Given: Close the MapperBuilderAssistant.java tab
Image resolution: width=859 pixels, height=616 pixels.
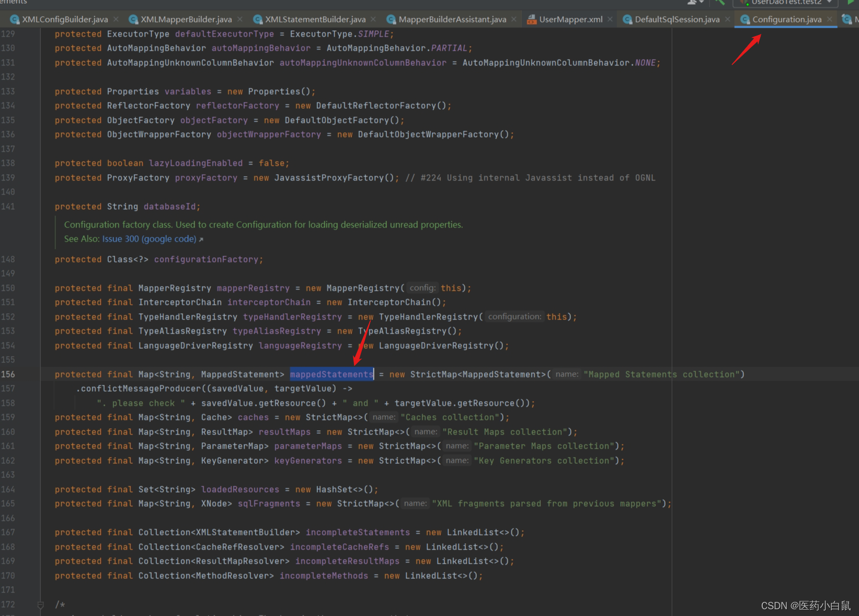Looking at the screenshot, I should (513, 19).
